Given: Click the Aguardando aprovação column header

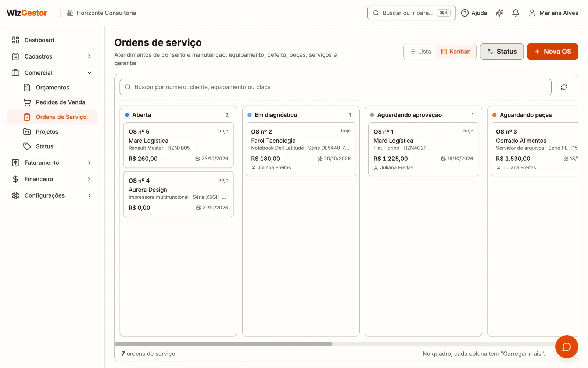Looking at the screenshot, I should (x=423, y=115).
